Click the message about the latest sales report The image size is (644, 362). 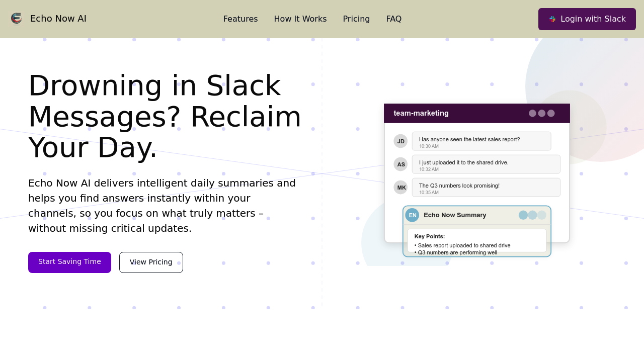(481, 141)
